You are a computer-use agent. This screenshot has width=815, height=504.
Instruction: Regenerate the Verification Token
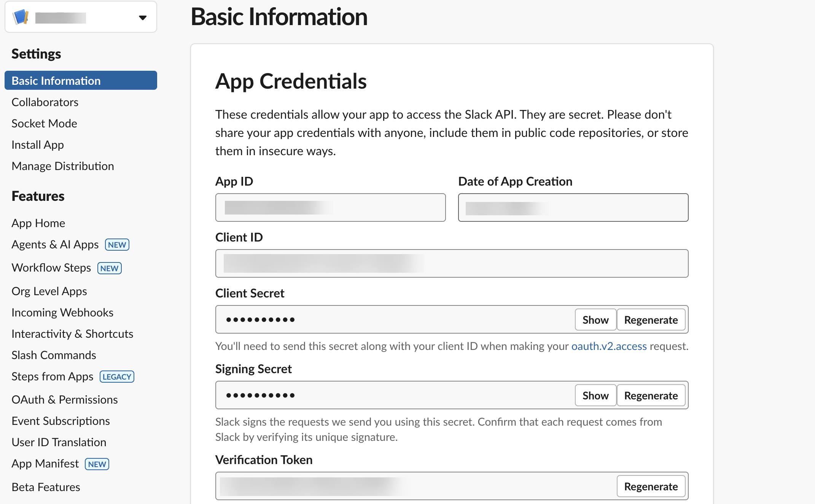[651, 486]
